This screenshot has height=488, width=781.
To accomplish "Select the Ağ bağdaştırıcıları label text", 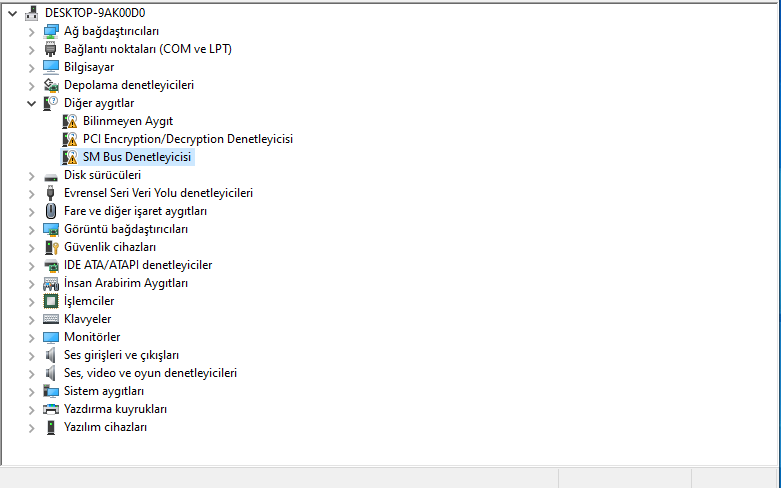I will click(112, 31).
